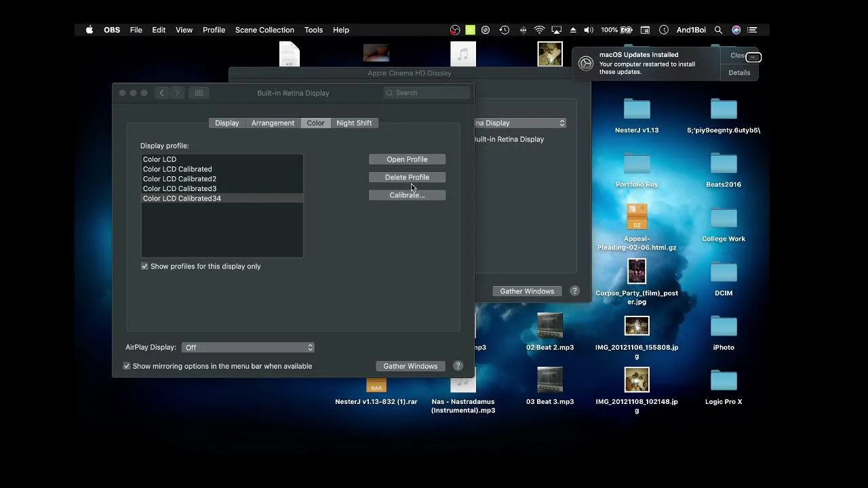Go forward with the right chevron
This screenshot has height=488, width=868.
click(x=176, y=93)
